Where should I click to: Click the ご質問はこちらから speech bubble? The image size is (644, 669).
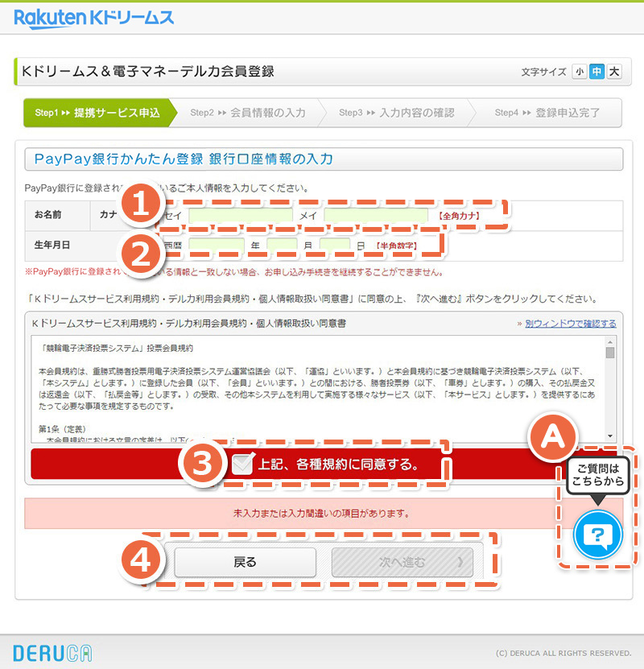[x=598, y=475]
